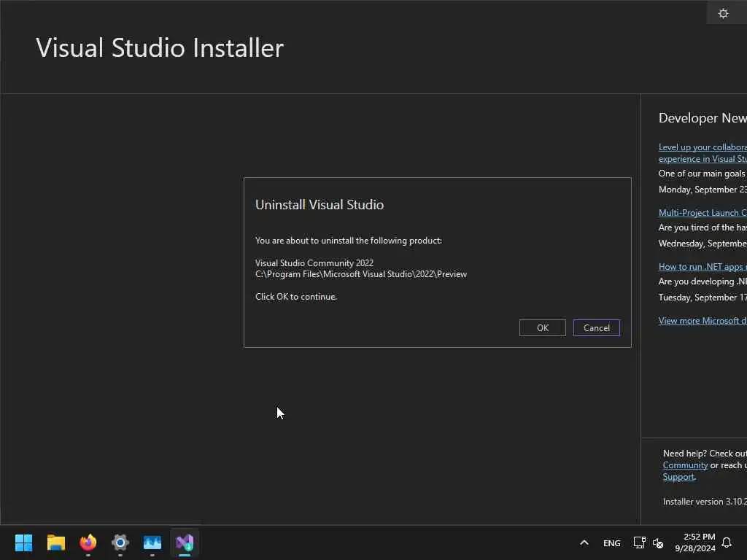Open the Support link
Screen dimensions: 747x560
click(x=678, y=477)
